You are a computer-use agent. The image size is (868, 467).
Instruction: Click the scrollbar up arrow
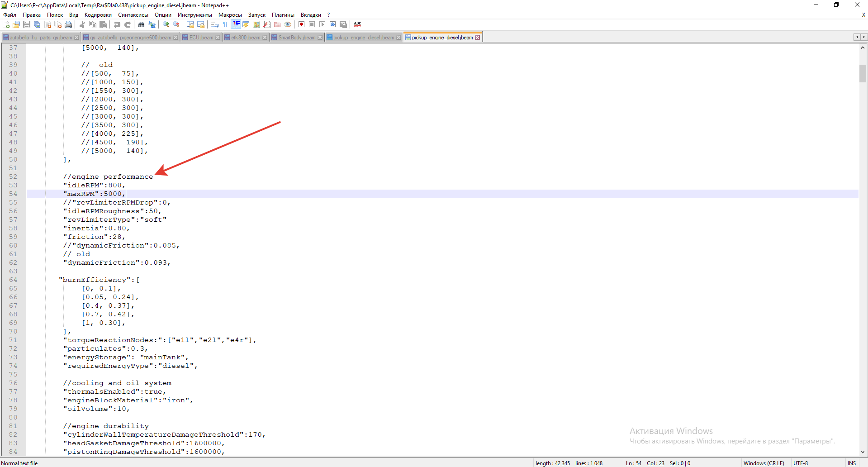(x=863, y=48)
